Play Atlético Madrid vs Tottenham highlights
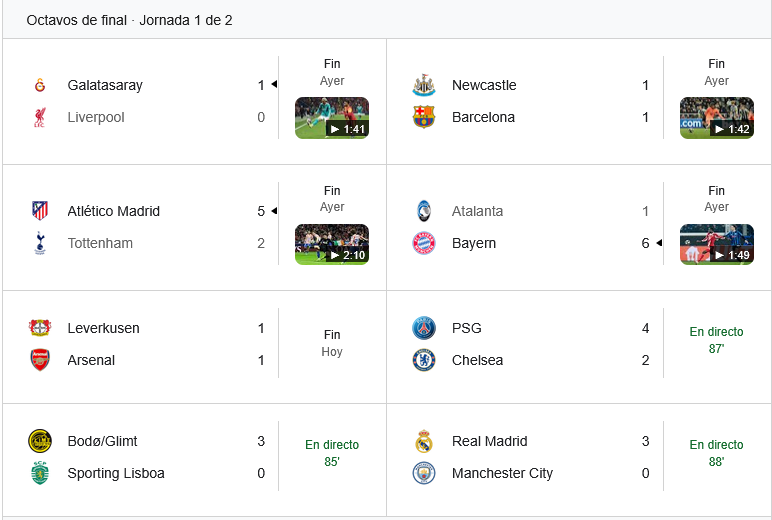The height and width of the screenshot is (520, 772). pos(332,243)
